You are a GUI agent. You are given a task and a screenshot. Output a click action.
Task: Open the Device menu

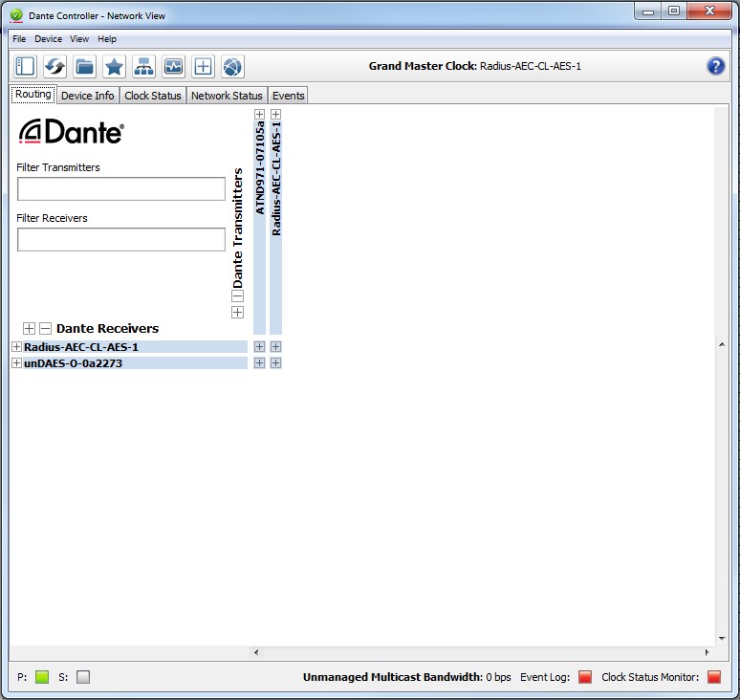coord(48,39)
